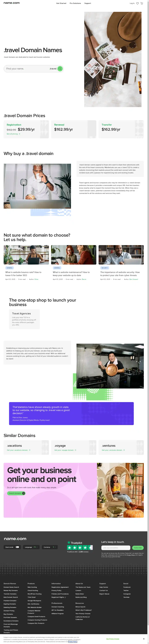Open the Pro Solutions menu

[x=75, y=3]
